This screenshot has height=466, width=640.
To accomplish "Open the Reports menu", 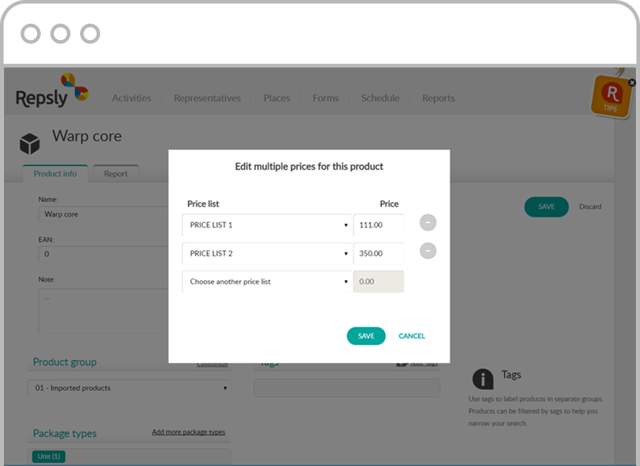I will click(438, 98).
